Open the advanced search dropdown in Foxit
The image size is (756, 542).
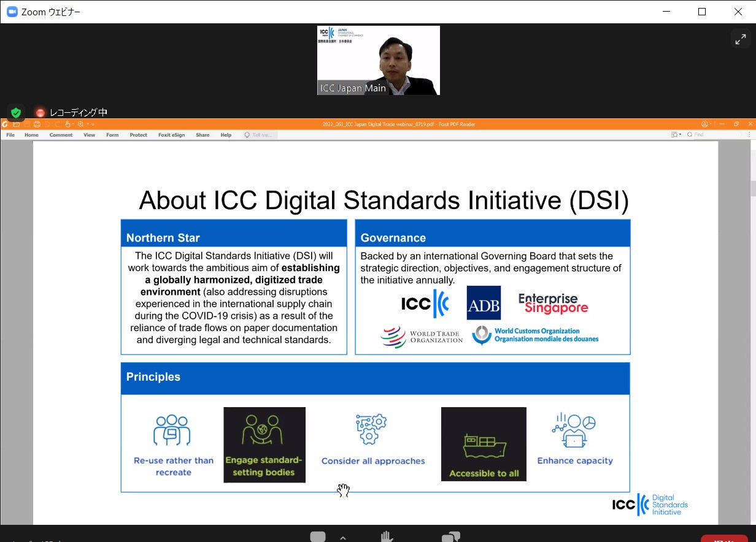coord(676,135)
